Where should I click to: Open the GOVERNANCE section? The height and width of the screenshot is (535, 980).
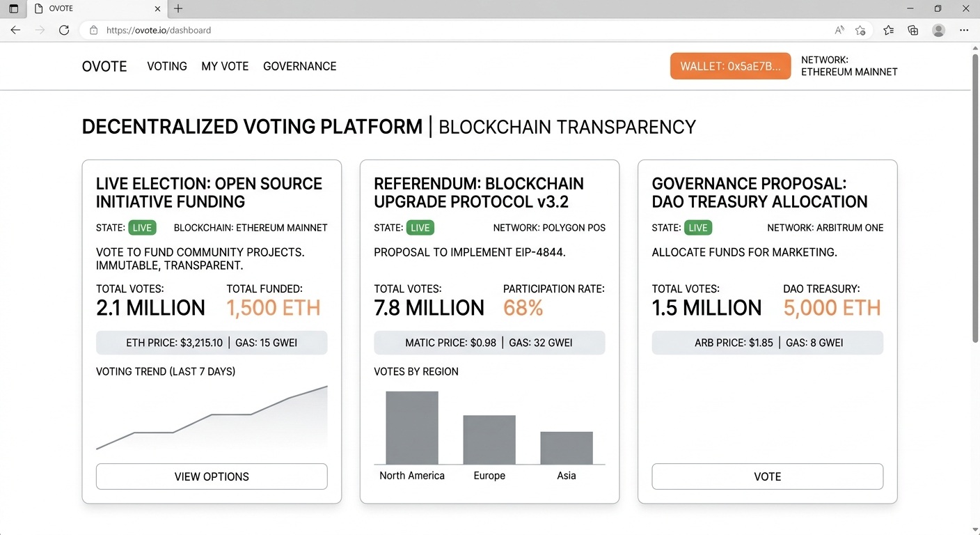(x=299, y=65)
